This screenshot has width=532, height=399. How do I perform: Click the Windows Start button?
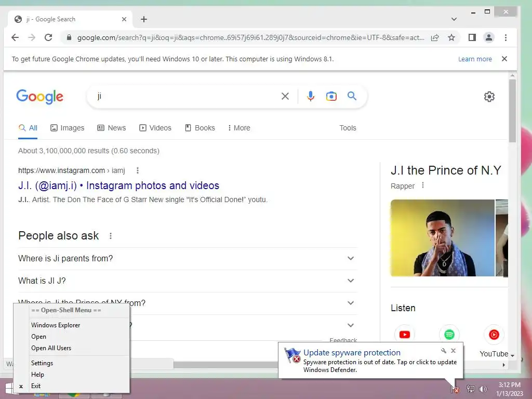(9, 389)
